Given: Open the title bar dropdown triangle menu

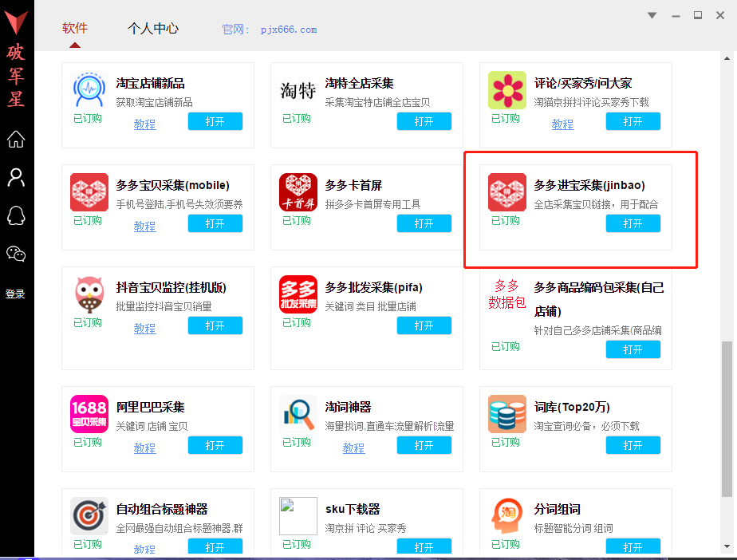Looking at the screenshot, I should point(652,15).
